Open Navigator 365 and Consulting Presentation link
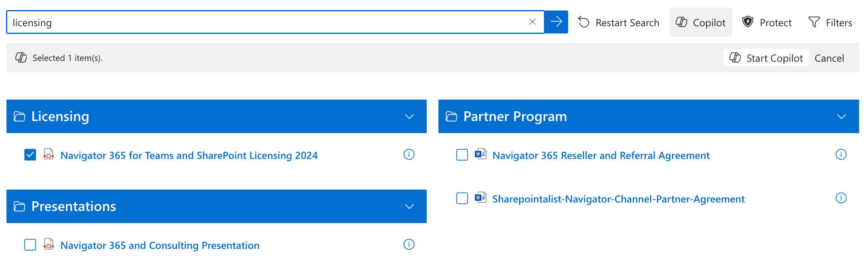 160,245
